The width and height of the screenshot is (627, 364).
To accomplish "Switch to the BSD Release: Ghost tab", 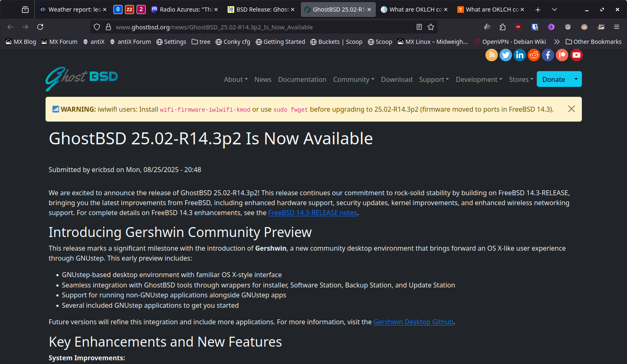I will coord(261,10).
